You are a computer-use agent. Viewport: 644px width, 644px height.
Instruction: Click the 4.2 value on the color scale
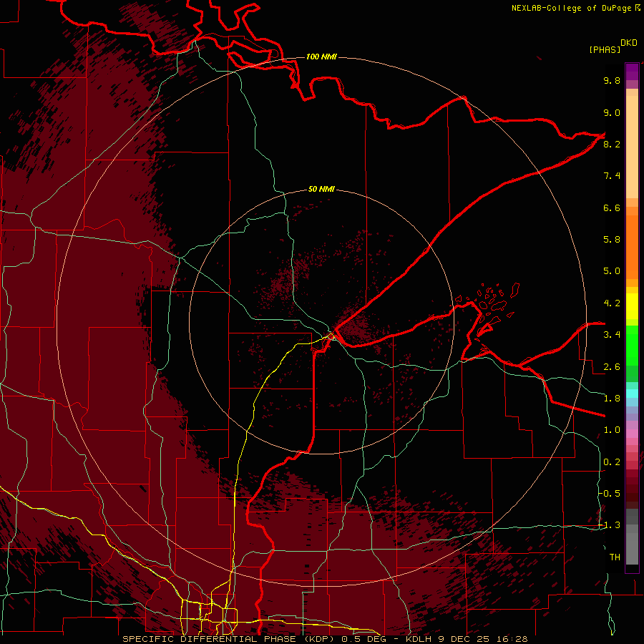612,303
